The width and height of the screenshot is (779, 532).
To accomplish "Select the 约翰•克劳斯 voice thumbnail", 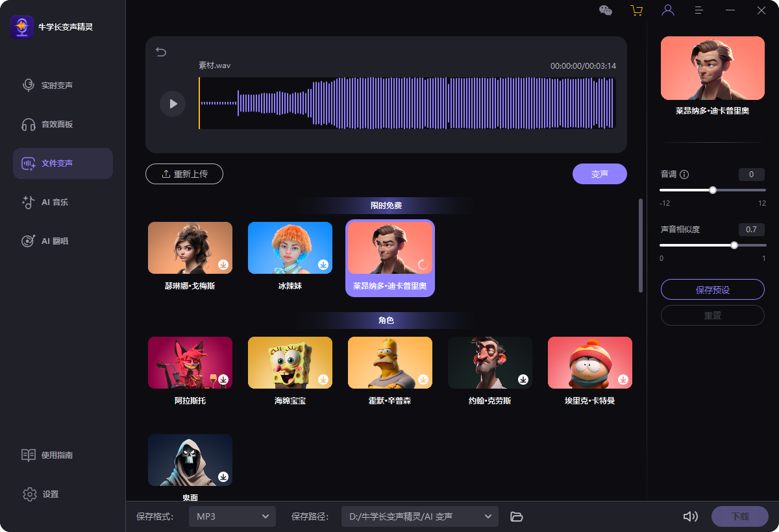I will [490, 363].
